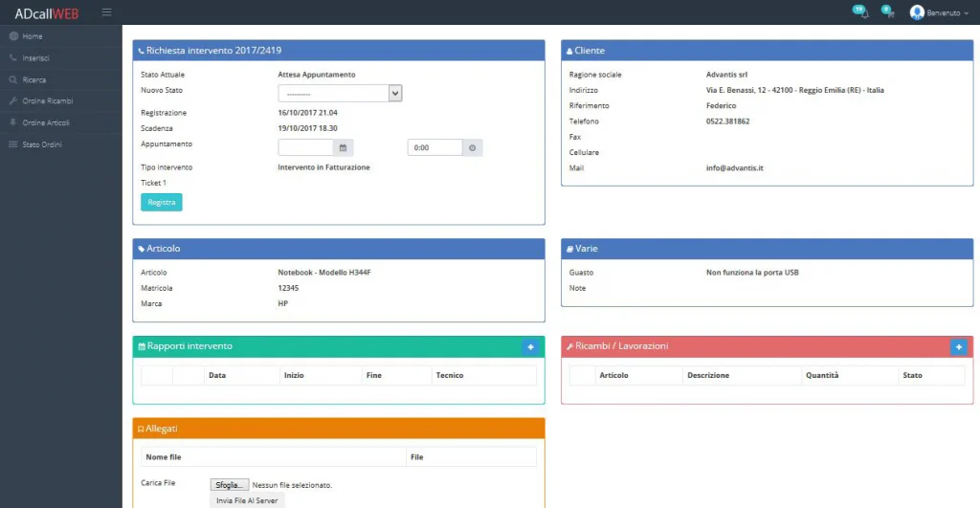Toggle the hamburger sidebar menu
This screenshot has width=980, height=508.
pos(106,12)
